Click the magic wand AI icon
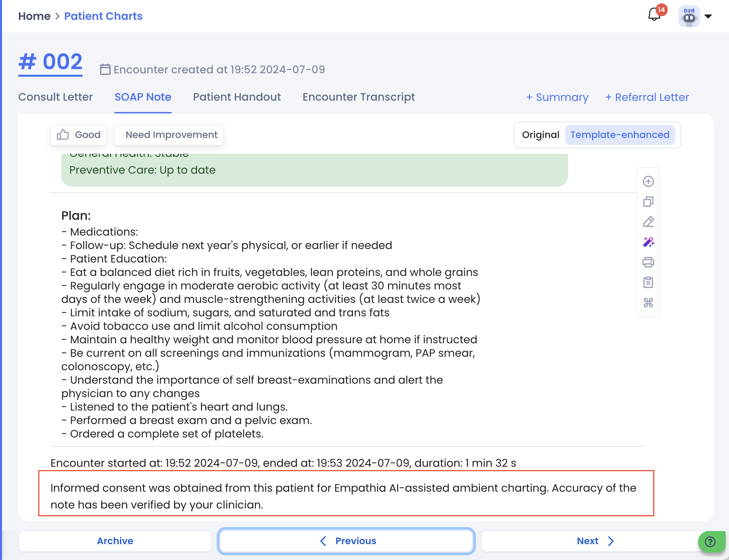 click(648, 242)
